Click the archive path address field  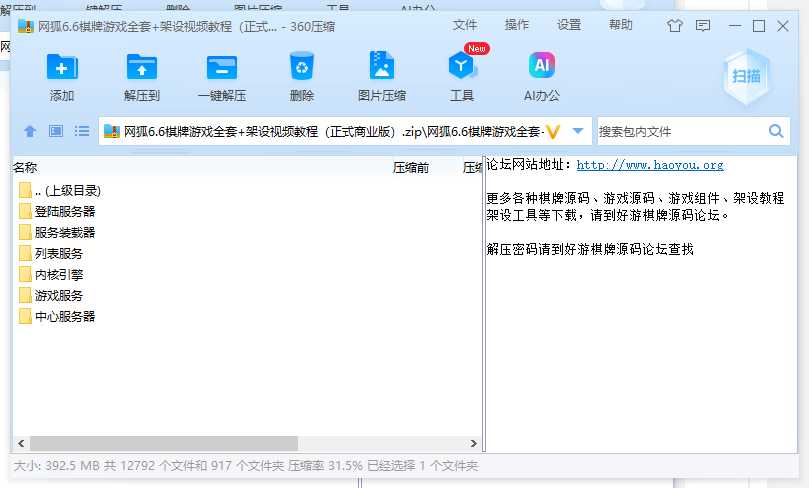pyautogui.click(x=345, y=132)
